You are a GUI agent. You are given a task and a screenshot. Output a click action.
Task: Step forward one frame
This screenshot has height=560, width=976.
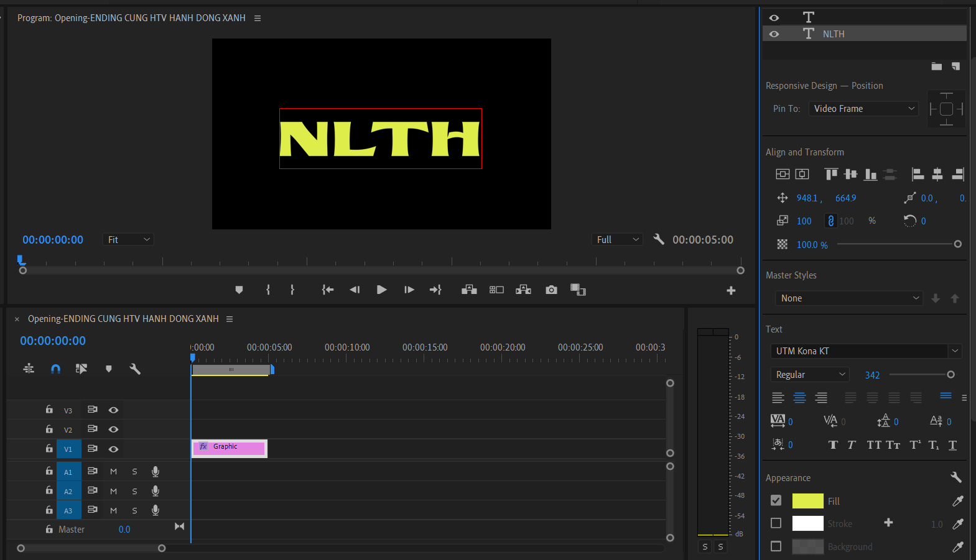409,290
